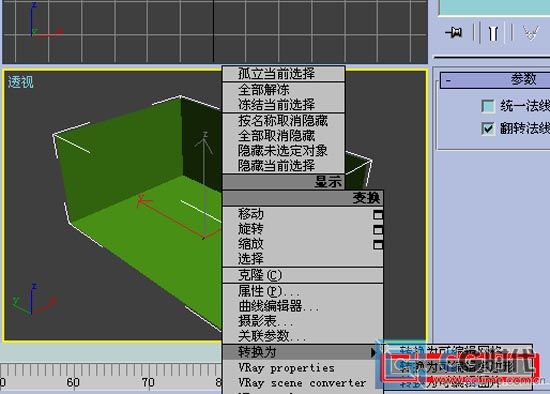Choose 克隆(C) menu entry
The height and width of the screenshot is (394, 550).
(303, 275)
